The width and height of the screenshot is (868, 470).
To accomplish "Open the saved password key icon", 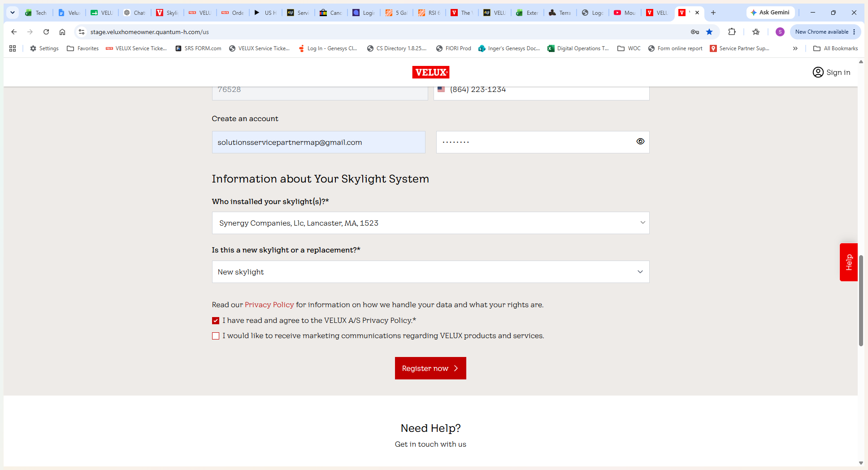I will [x=695, y=32].
